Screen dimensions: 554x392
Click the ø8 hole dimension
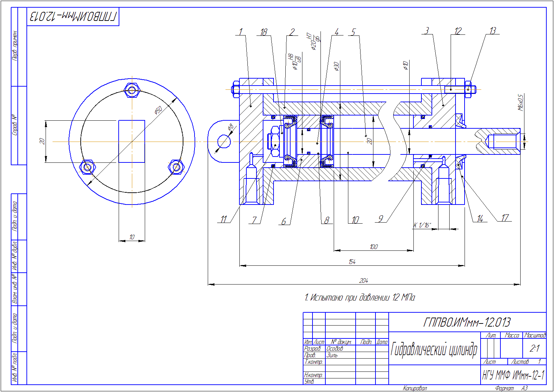tap(230, 127)
